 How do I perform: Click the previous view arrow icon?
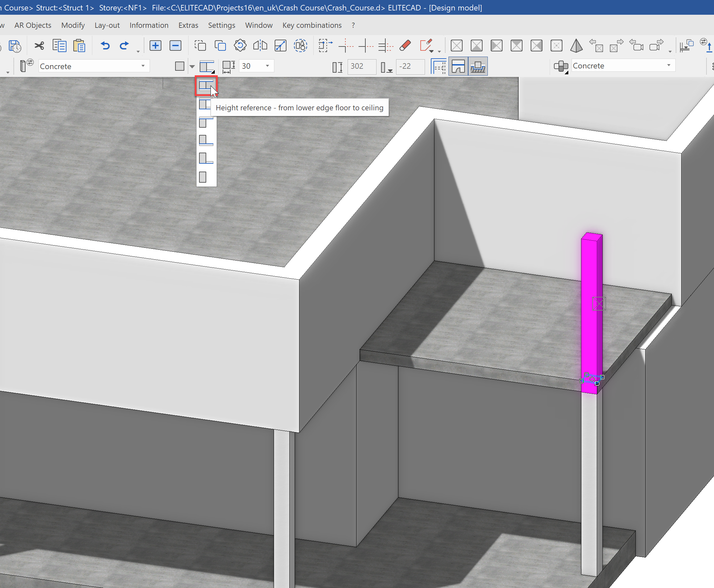(596, 46)
